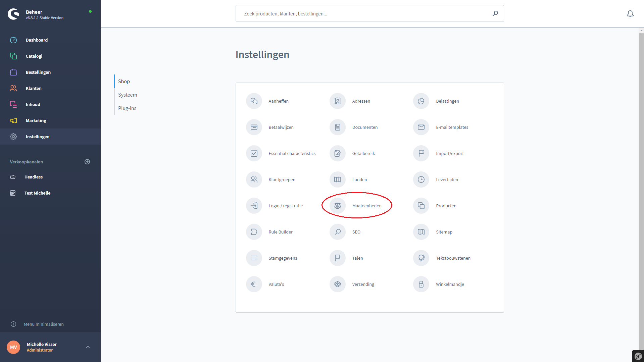Collapse sidebar via Menu minimaliseren

[x=44, y=324]
